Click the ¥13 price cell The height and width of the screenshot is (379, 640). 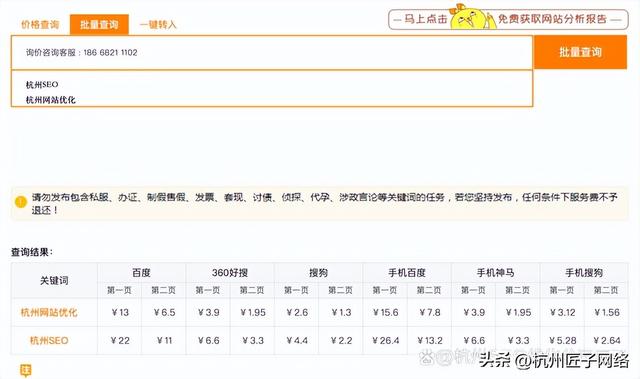click(x=120, y=313)
